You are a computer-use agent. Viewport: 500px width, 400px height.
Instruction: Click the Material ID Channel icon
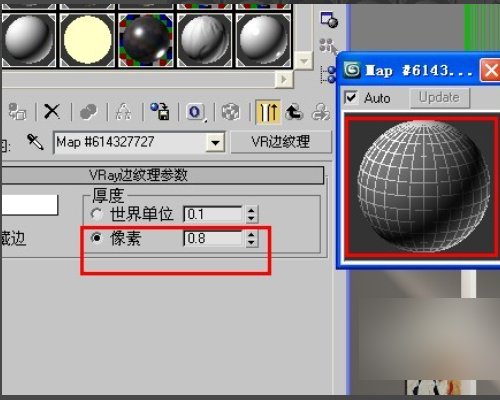(196, 112)
